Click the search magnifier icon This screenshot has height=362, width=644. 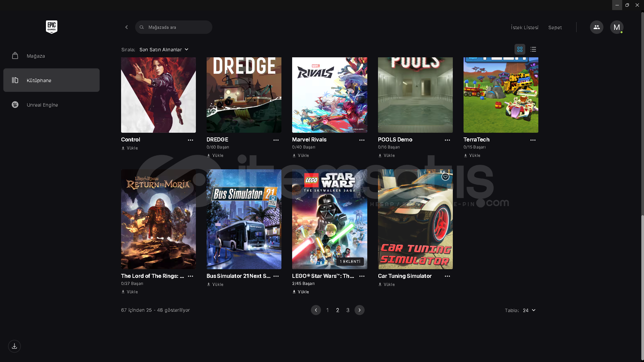pyautogui.click(x=142, y=27)
